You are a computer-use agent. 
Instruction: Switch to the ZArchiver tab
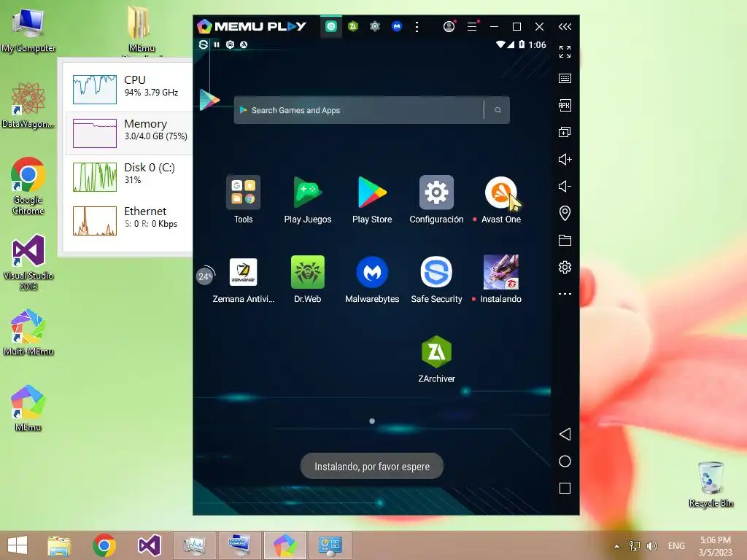click(353, 27)
